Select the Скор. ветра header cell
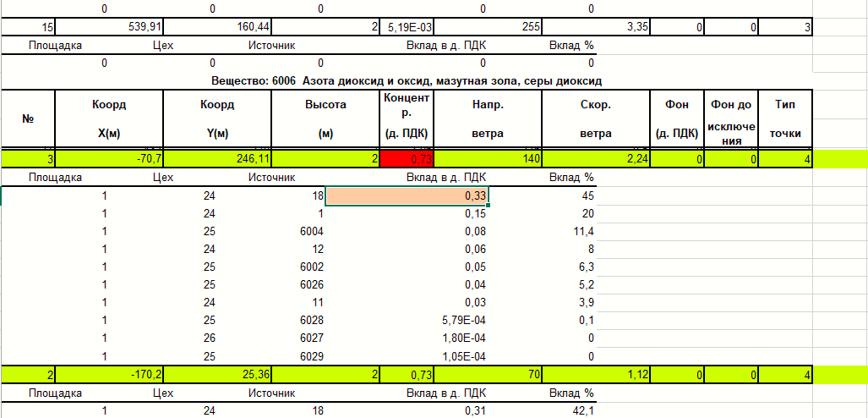This screenshot has width=868, height=418. [595, 119]
